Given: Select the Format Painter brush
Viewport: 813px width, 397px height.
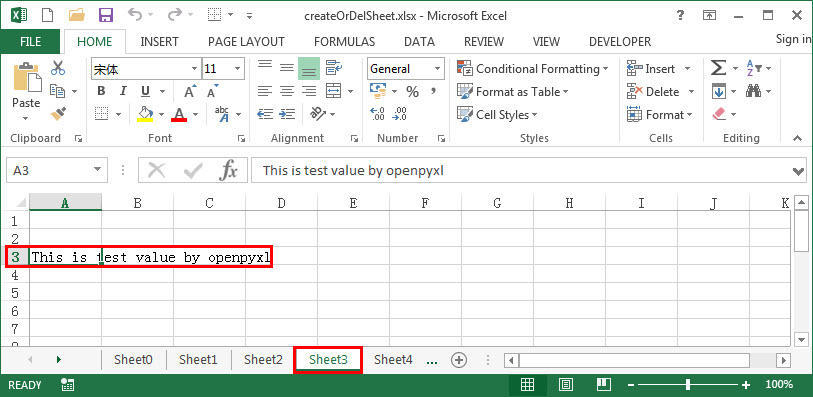Looking at the screenshot, I should [x=58, y=113].
